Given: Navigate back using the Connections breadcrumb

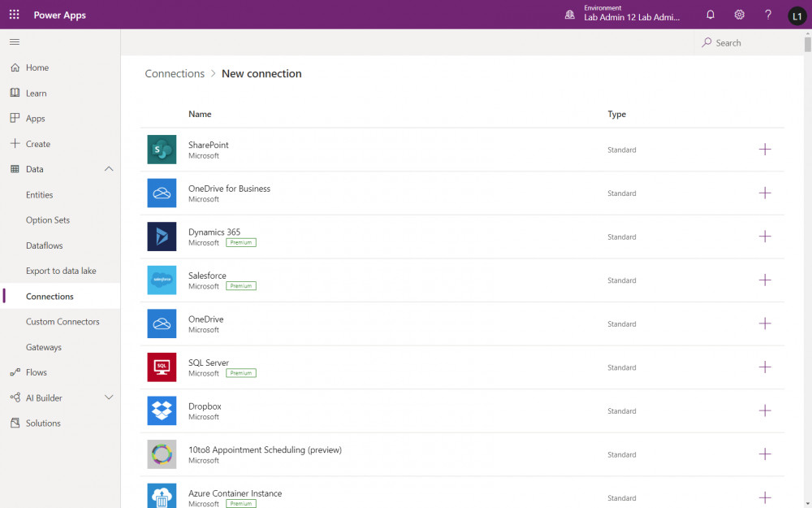Looking at the screenshot, I should (174, 73).
